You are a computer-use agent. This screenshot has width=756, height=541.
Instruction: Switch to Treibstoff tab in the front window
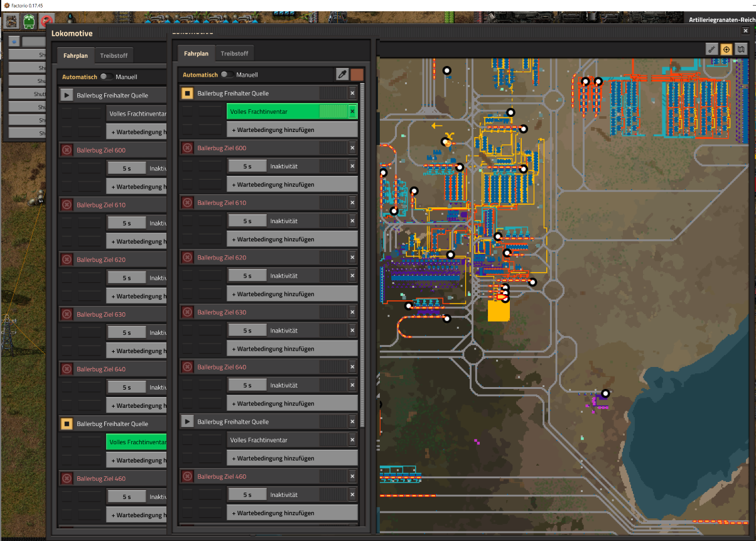tap(235, 53)
